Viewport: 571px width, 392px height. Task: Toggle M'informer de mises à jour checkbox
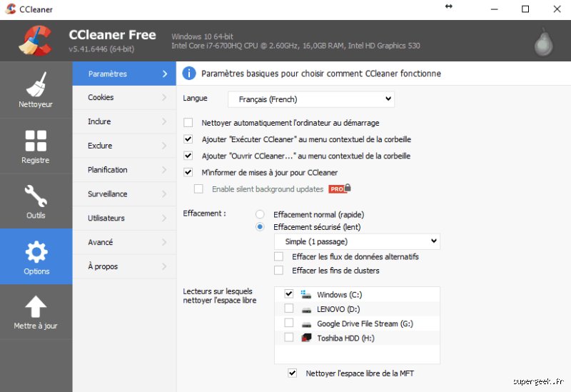pos(188,172)
